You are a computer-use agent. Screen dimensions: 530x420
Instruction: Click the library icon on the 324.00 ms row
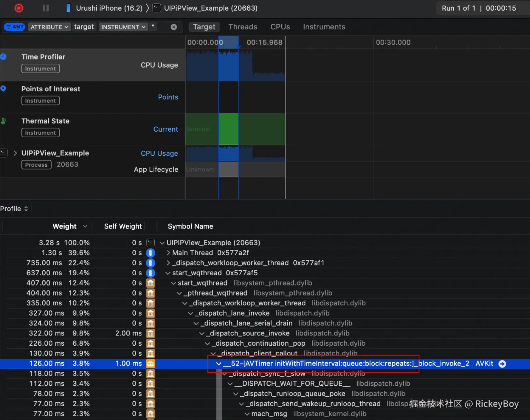pyautogui.click(x=150, y=323)
